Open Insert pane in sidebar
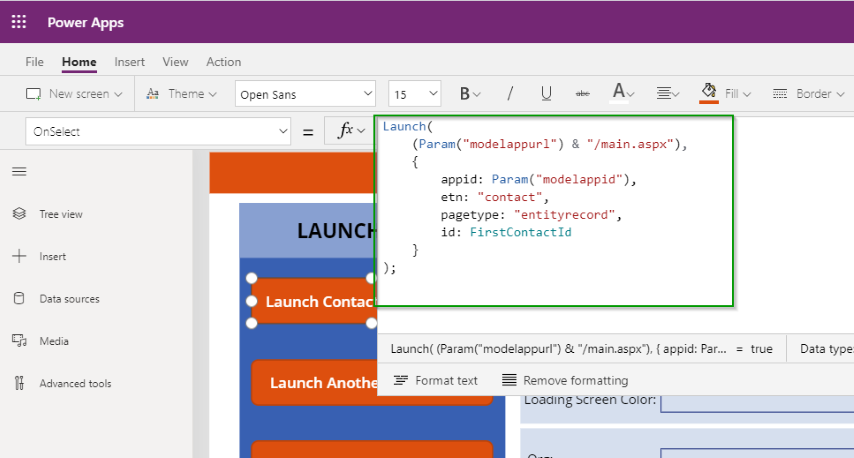Viewport: 854px width, 458px height. [x=39, y=257]
